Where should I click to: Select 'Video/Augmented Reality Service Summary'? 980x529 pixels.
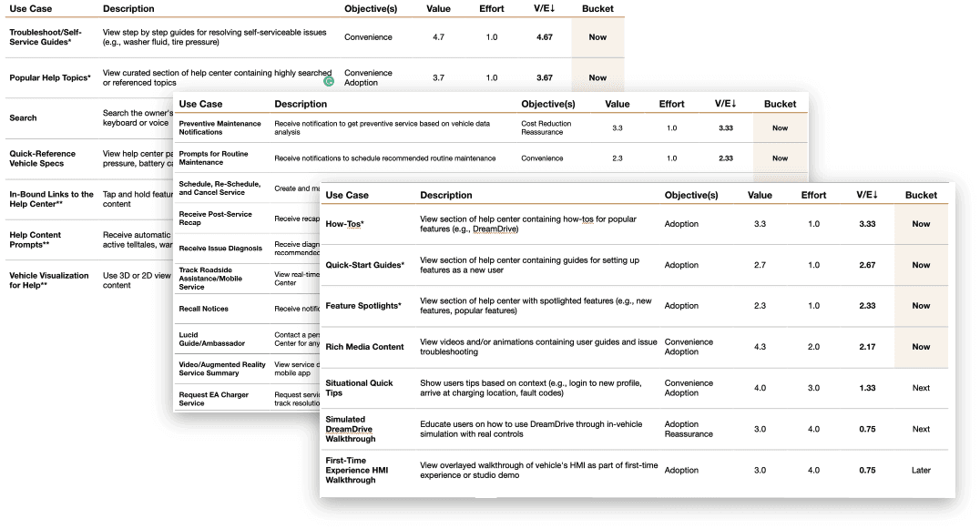[222, 369]
